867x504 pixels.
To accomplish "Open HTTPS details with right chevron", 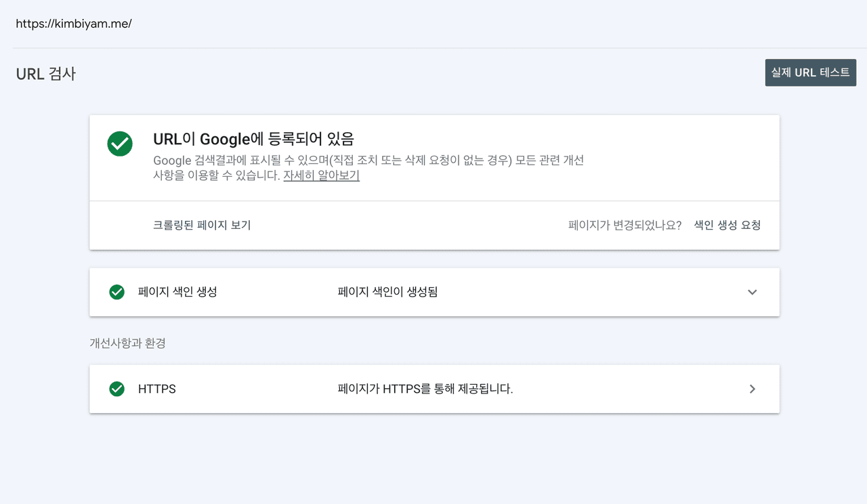I will tap(752, 389).
